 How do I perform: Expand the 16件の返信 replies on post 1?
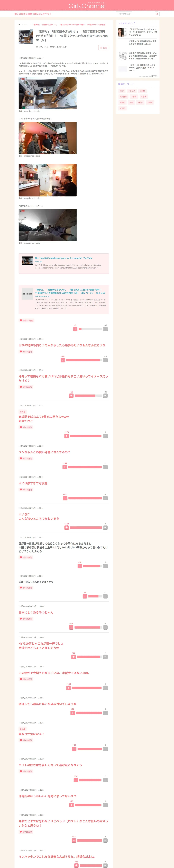(x=26, y=320)
